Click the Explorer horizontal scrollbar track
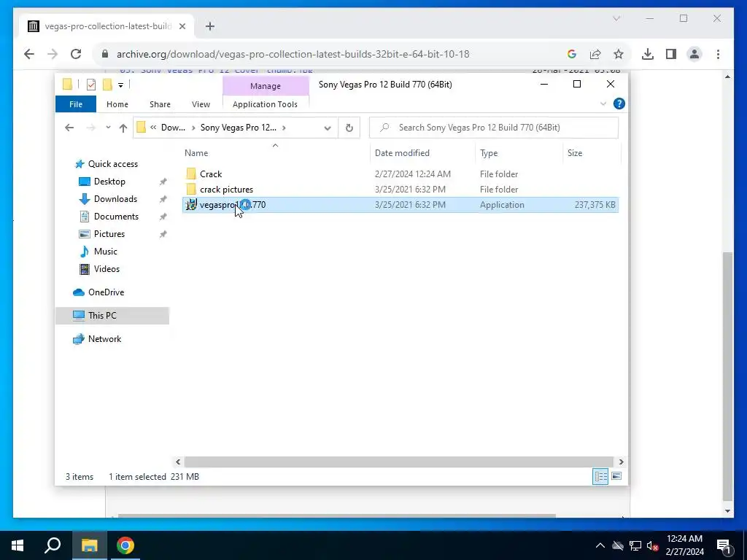747x560 pixels. coord(398,462)
